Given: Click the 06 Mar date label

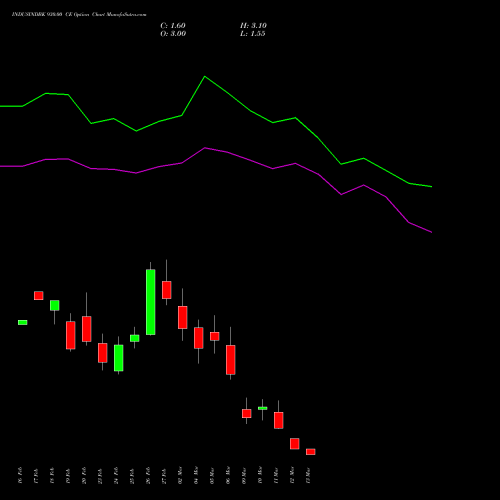Looking at the screenshot, I should point(228,475).
